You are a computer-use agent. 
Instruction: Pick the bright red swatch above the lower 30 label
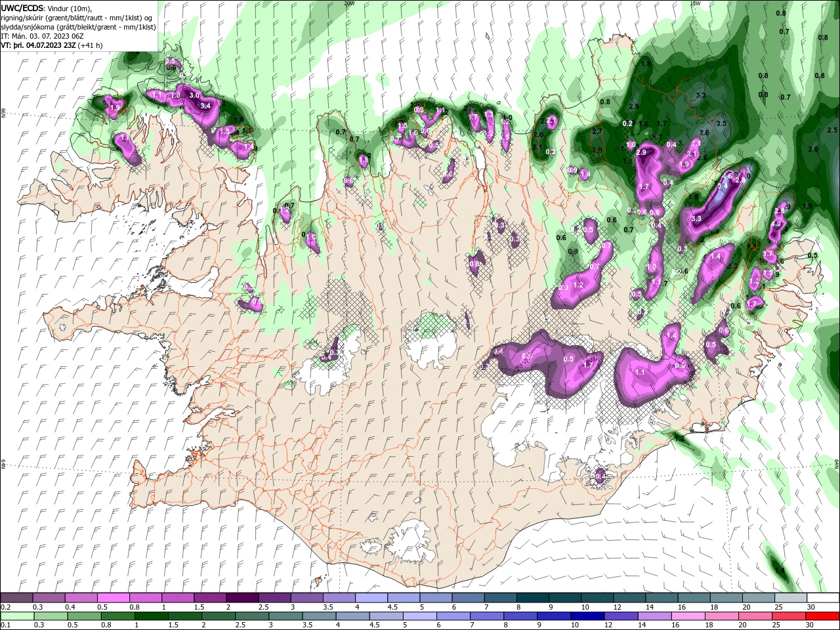(x=822, y=616)
